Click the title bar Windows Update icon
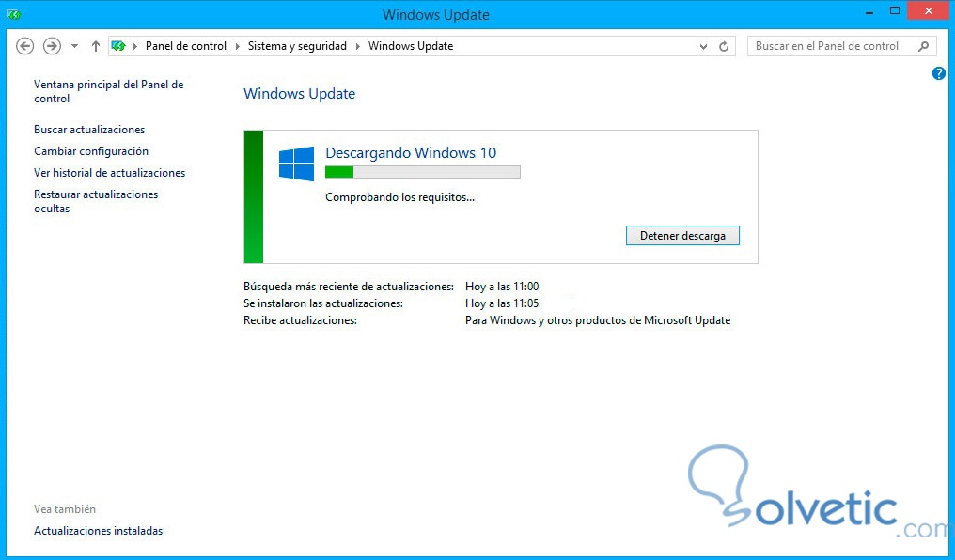955x560 pixels. pyautogui.click(x=14, y=14)
